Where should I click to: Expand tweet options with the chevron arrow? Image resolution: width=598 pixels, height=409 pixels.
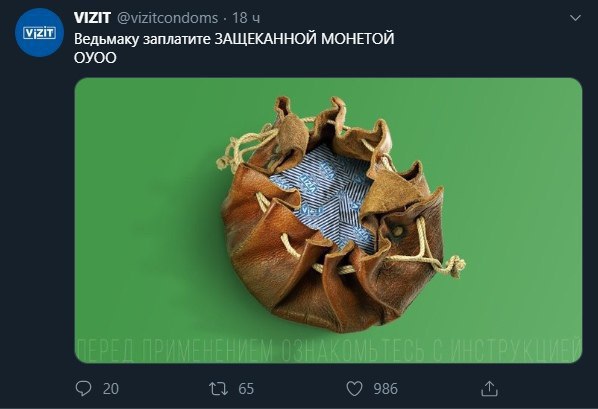coord(575,18)
